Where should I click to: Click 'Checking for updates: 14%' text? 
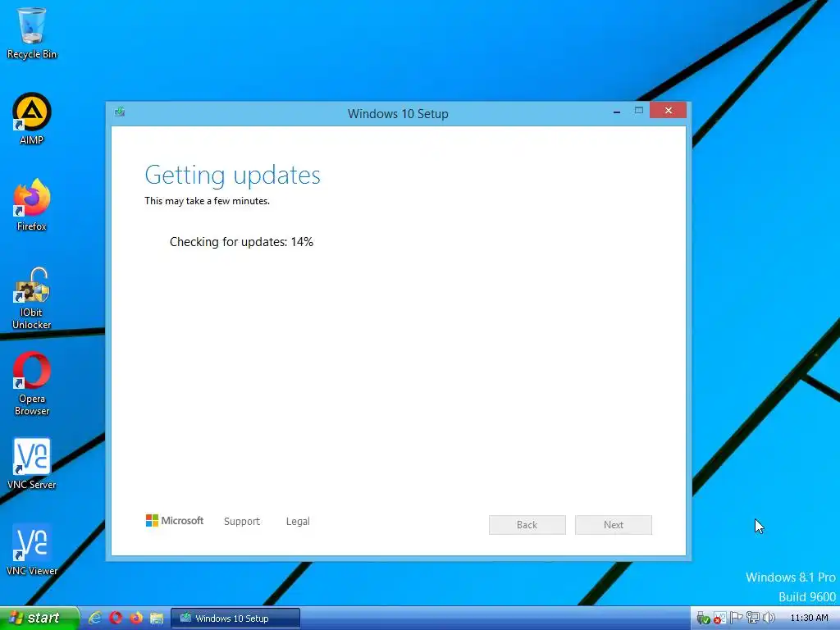click(241, 242)
